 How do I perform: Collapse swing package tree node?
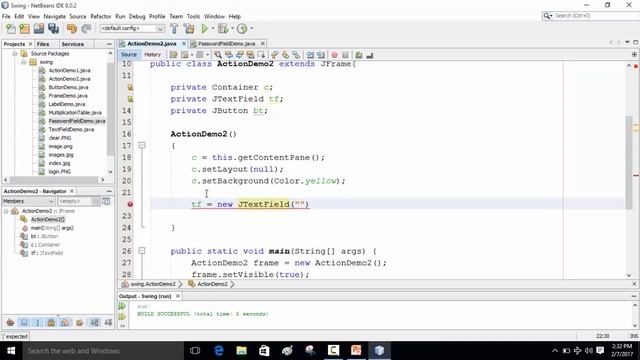(x=24, y=62)
